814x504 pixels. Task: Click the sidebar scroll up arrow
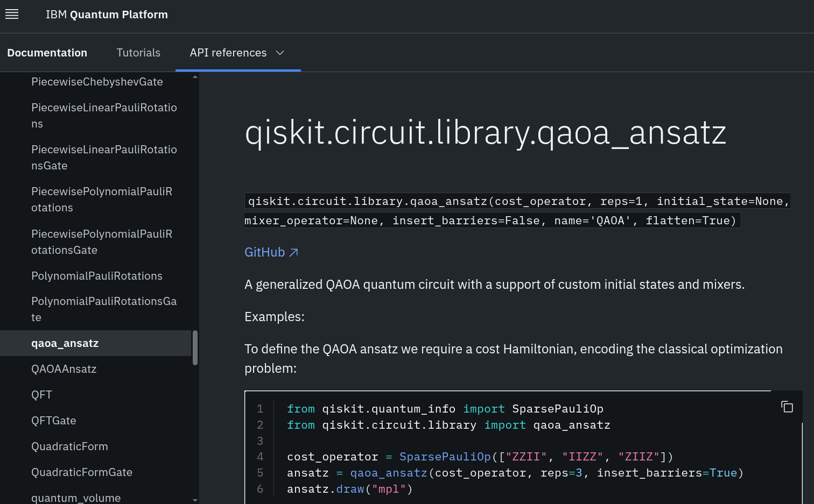195,77
